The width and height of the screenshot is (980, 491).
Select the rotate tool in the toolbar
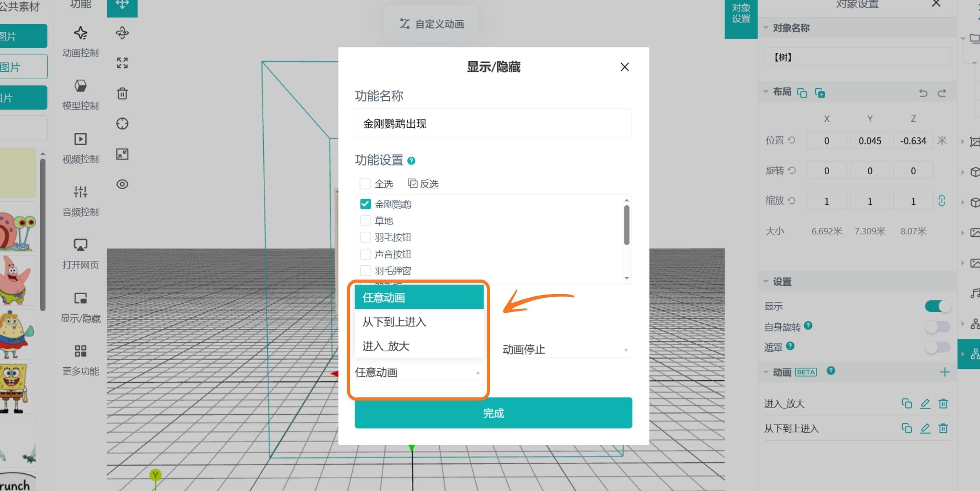click(122, 33)
